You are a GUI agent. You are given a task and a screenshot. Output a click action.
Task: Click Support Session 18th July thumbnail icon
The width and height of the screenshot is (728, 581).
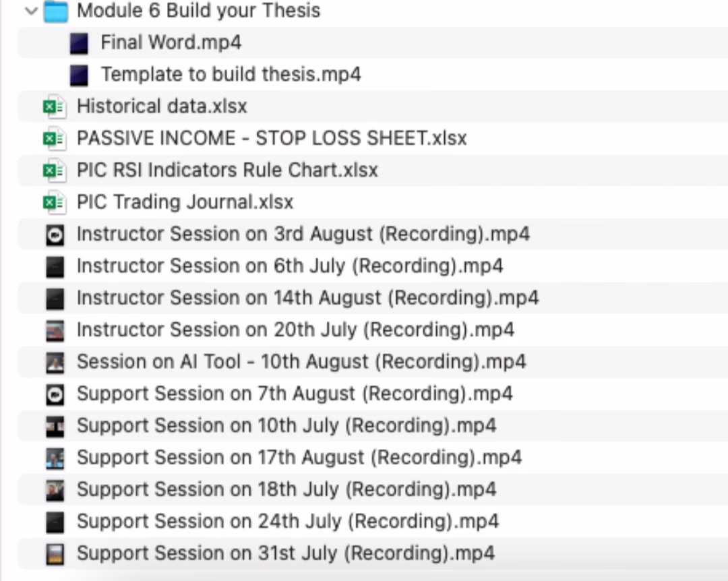pyautogui.click(x=55, y=490)
